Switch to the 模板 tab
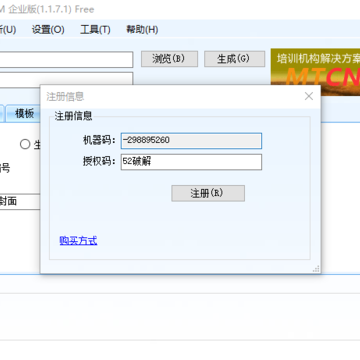The height and width of the screenshot is (360, 360). click(x=24, y=114)
